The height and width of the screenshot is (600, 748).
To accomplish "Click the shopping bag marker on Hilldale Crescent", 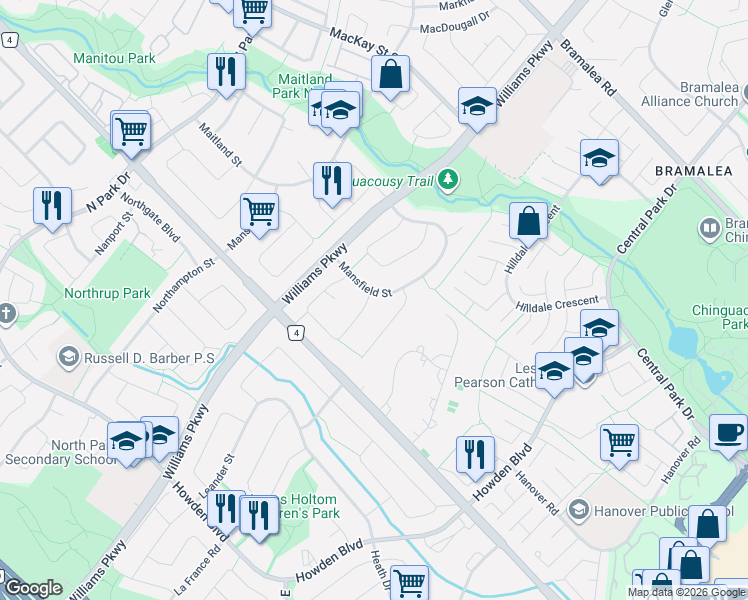I will click(528, 222).
